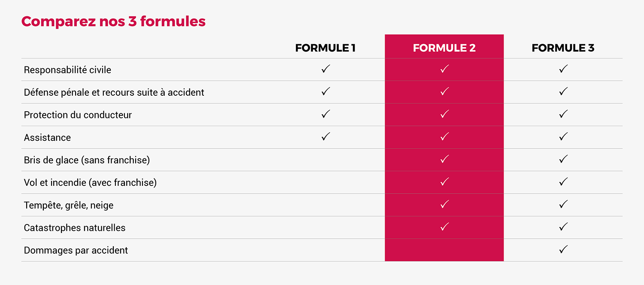This screenshot has width=644, height=285.
Task: Click Formule 3 checkmark for Défense pénale row
Action: point(563,91)
